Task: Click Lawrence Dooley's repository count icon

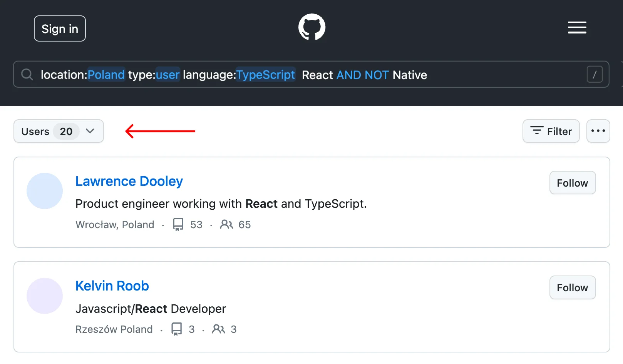Action: coord(178,224)
